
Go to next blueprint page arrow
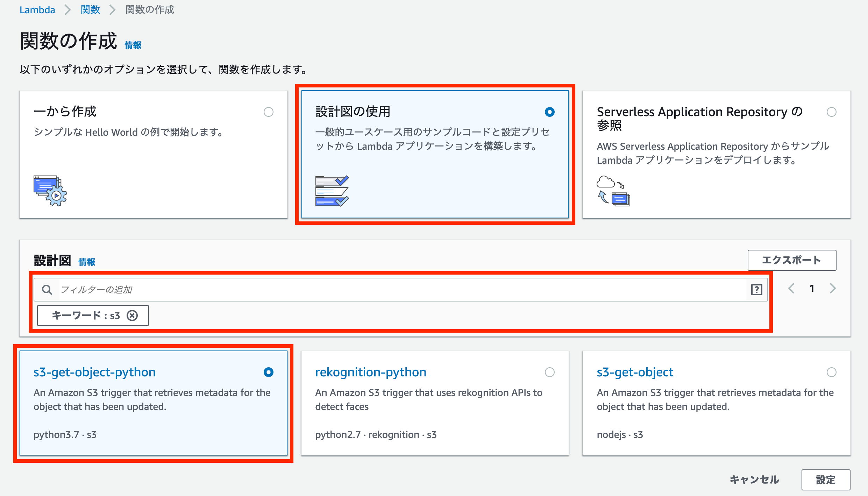point(833,289)
